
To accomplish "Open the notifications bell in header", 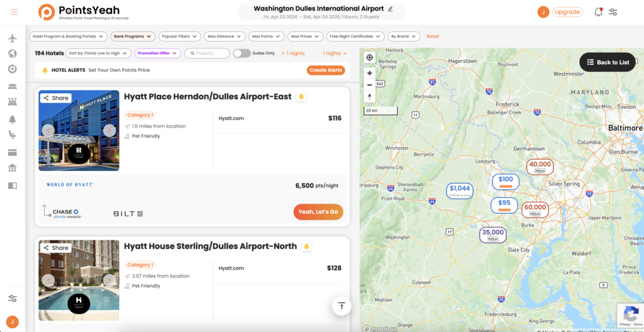I will (x=599, y=12).
